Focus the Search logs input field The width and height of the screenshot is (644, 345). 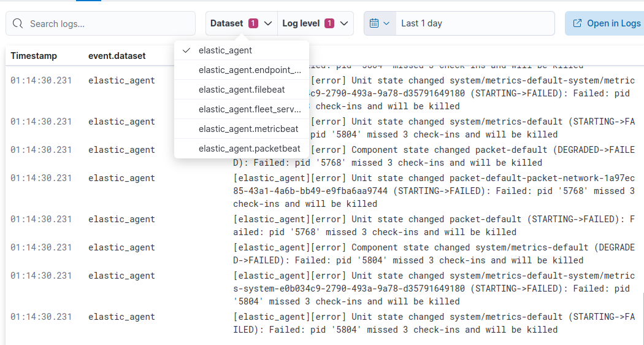click(x=107, y=24)
